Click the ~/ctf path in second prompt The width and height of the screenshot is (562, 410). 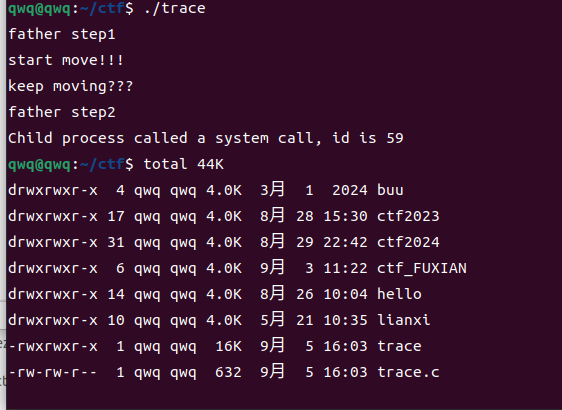(102, 164)
